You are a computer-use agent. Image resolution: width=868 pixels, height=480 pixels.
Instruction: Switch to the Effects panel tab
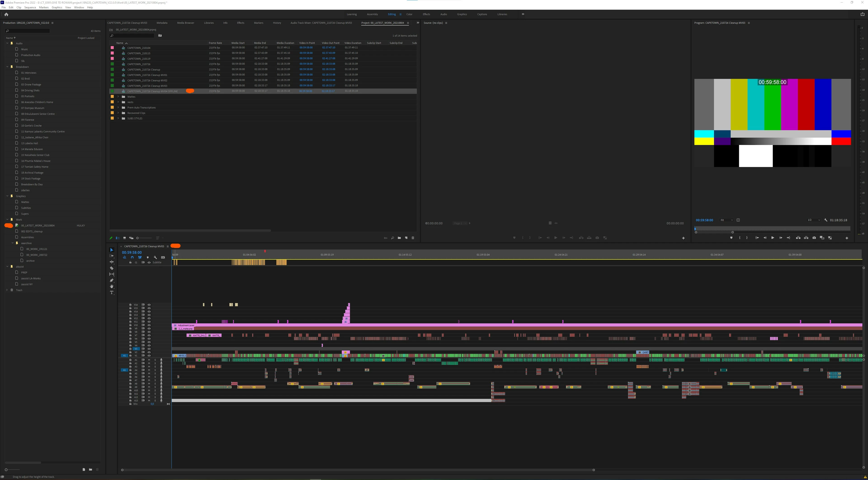240,23
